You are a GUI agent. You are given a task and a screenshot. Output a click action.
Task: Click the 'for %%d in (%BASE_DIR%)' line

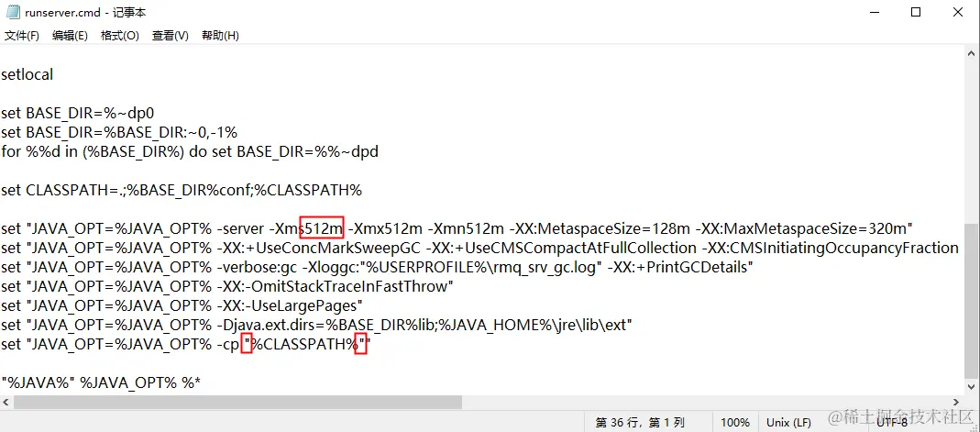click(190, 152)
